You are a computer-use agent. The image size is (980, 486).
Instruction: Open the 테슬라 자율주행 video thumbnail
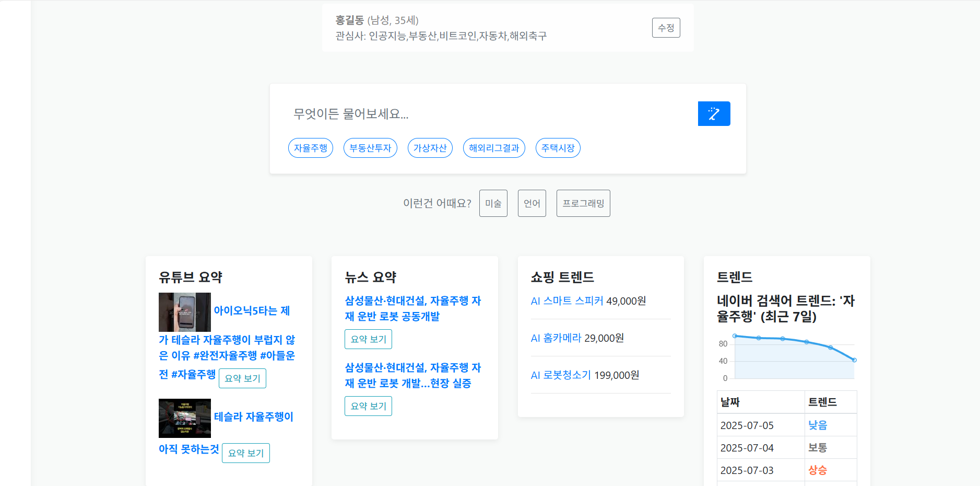(x=185, y=418)
